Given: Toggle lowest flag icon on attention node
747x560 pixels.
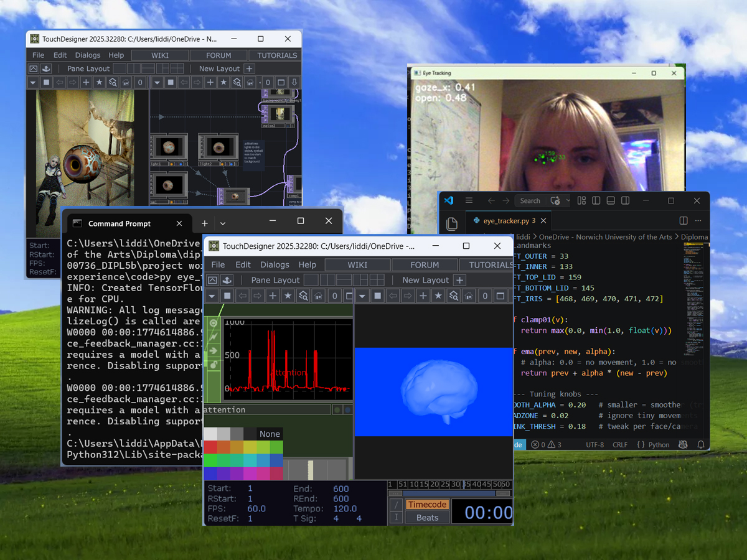Looking at the screenshot, I should pyautogui.click(x=214, y=364).
